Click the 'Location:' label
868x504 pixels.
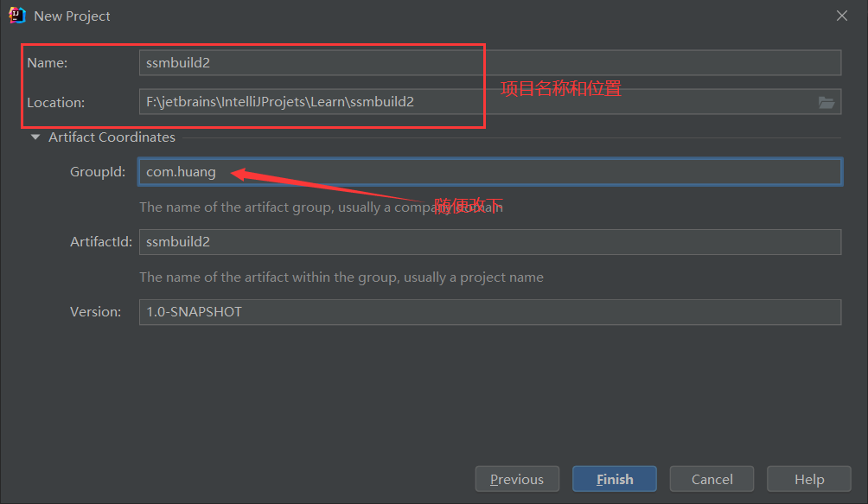[55, 102]
